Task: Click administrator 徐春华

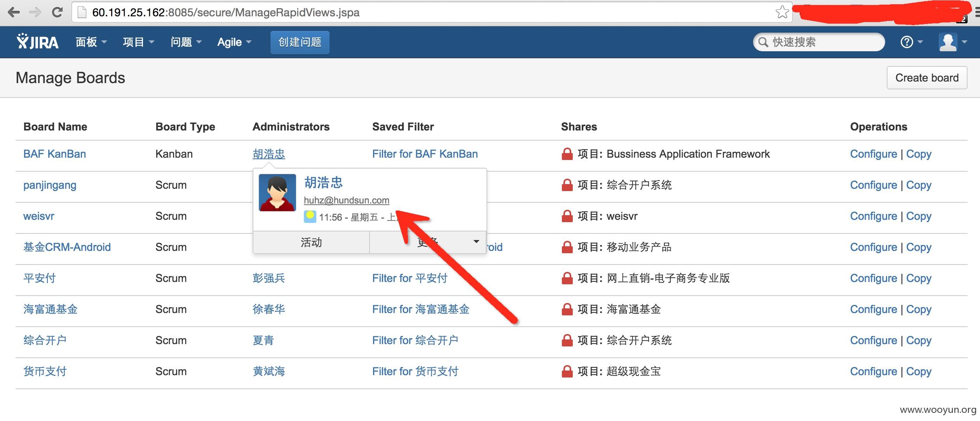Action: 269,309
